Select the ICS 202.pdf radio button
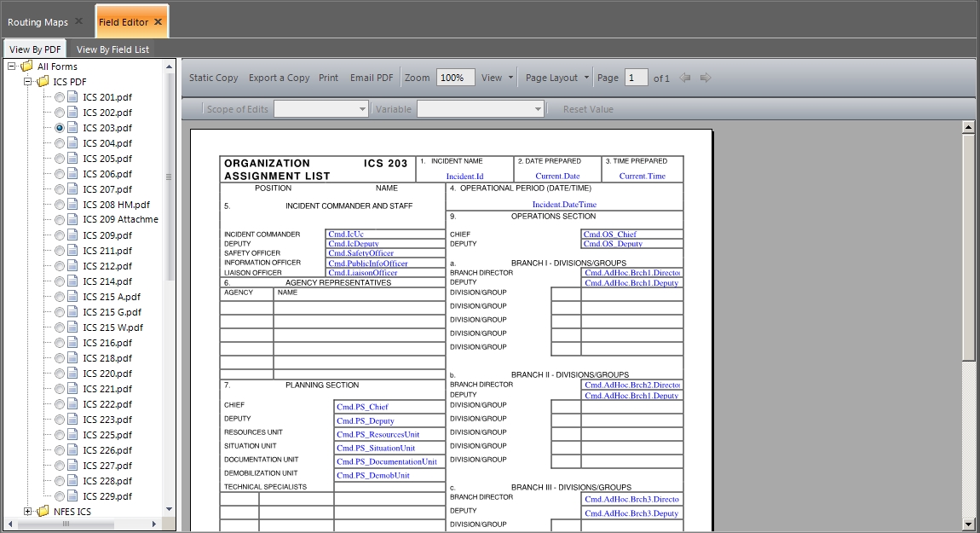980x533 pixels. click(x=60, y=113)
